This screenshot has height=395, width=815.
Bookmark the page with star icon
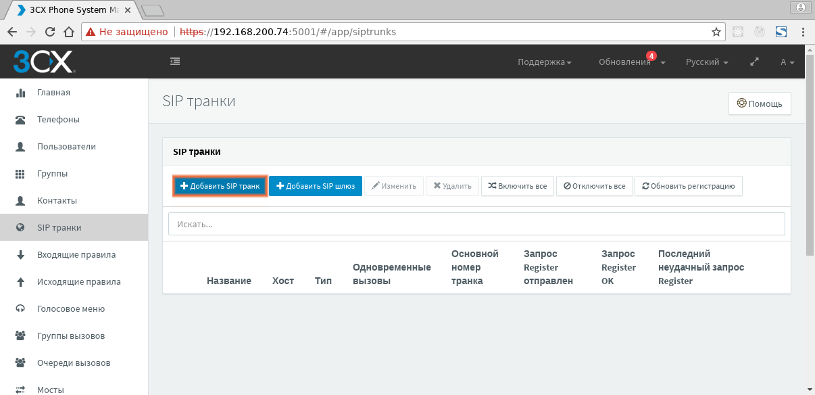coord(716,32)
